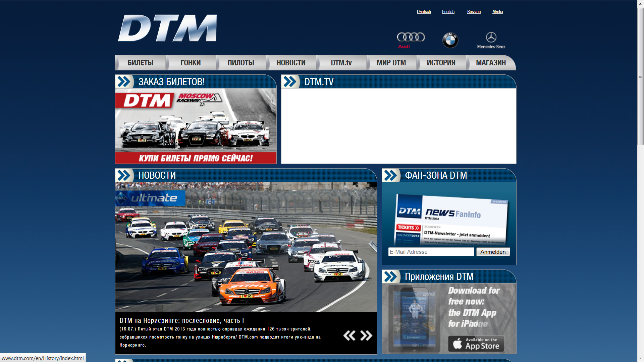Screen dimensions: 644x362
Task: Switch language to Russian
Action: [474, 12]
